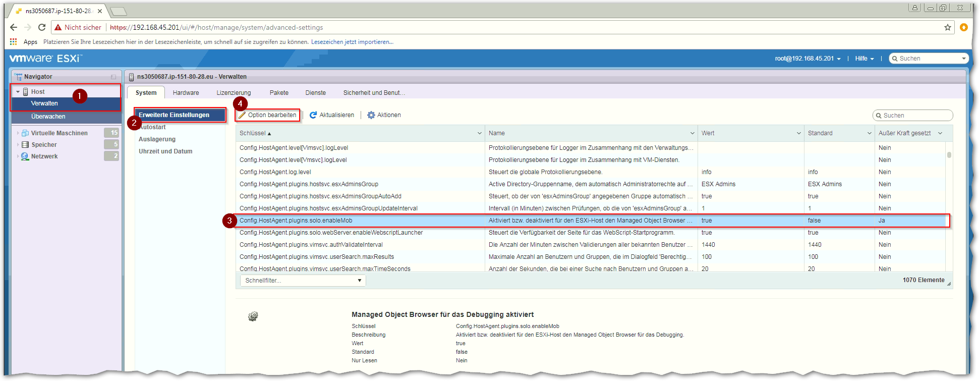This screenshot has width=980, height=381.
Task: Sort the table by Schlüssel column header
Action: (x=253, y=133)
